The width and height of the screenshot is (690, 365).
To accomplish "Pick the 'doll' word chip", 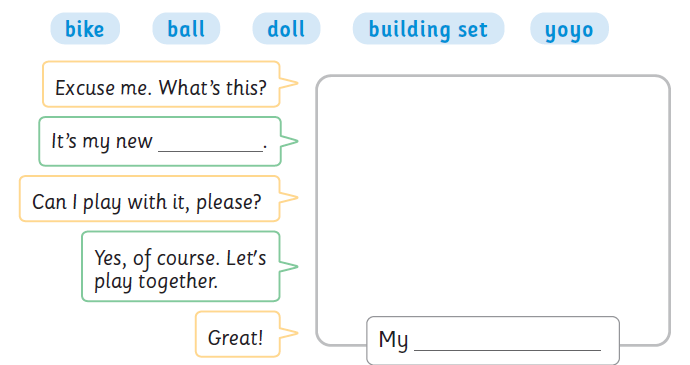I will point(286,29).
